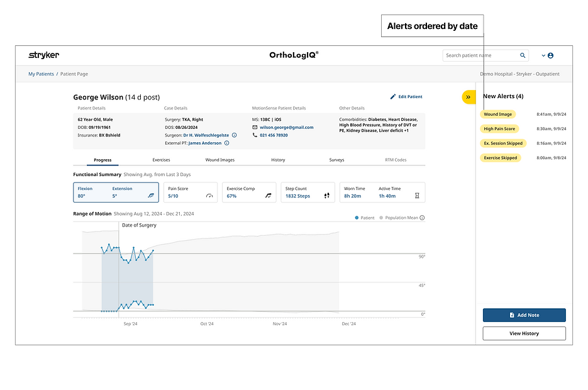
Task: Expand the account dropdown chevron
Action: click(543, 55)
